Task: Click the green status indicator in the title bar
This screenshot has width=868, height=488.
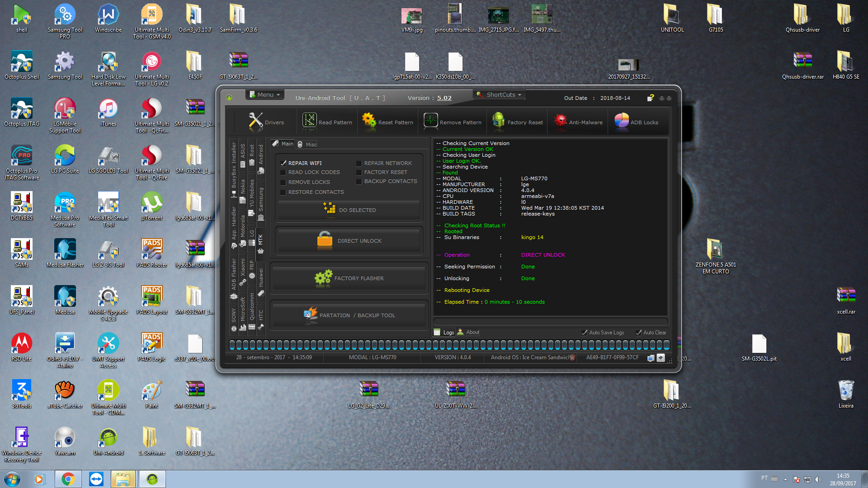Action: pyautogui.click(x=229, y=98)
